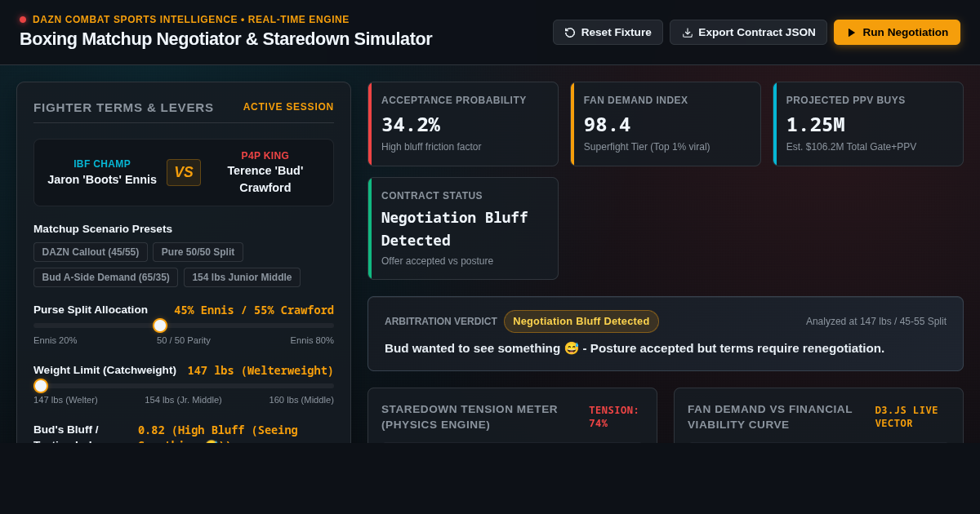Screen dimensions: 980x514
Task: Reset the fixture
Action: point(608,33)
